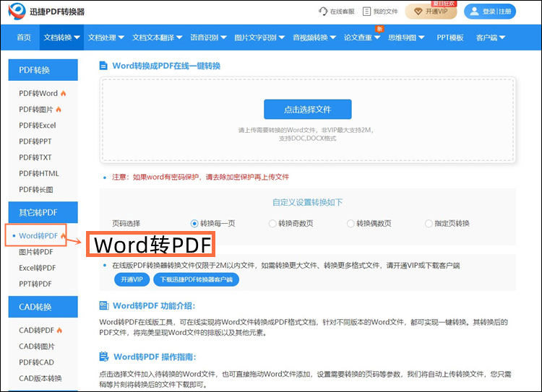Select the 转换奇数页 radio option
The width and height of the screenshot is (542, 392).
(x=272, y=224)
